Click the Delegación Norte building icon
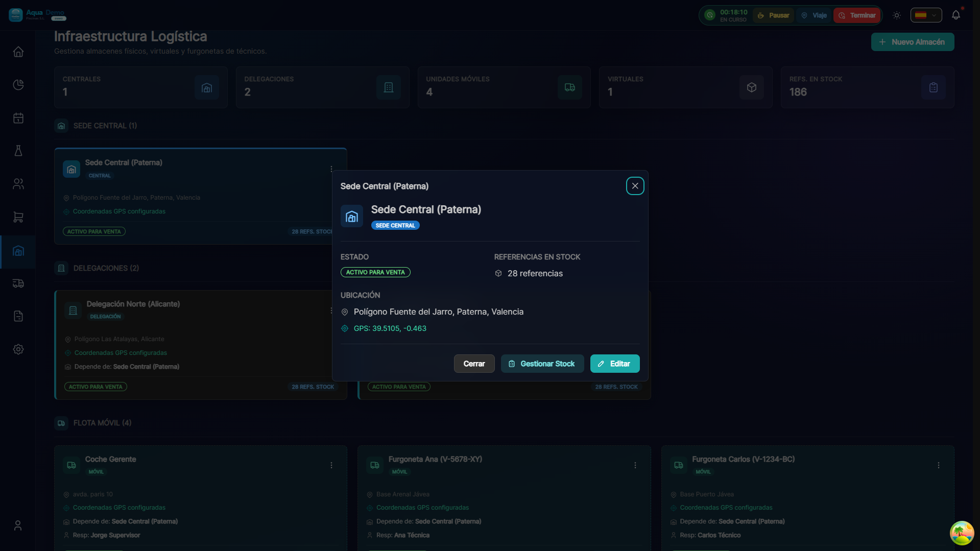980x551 pixels. coord(73,310)
